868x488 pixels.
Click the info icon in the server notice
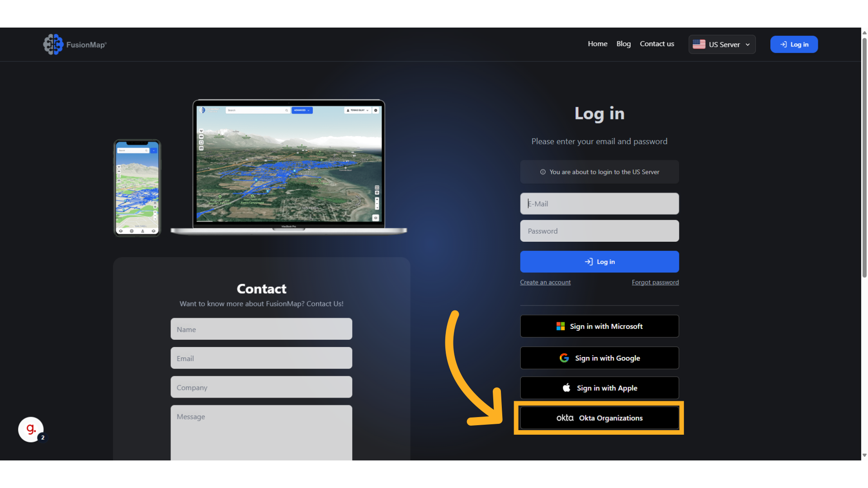[x=543, y=172]
